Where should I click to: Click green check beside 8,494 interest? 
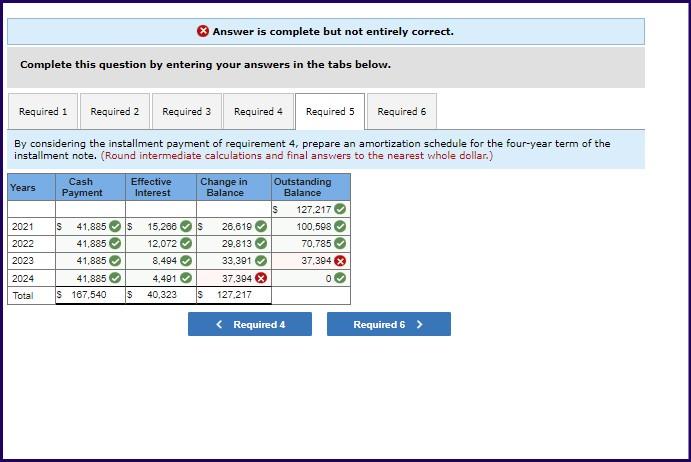[186, 261]
